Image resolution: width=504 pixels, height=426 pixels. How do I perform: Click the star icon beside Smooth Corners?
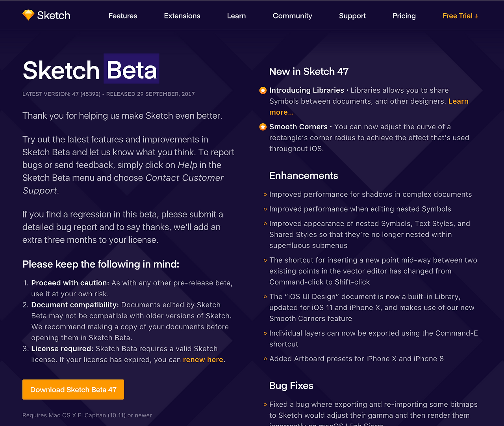[263, 127]
